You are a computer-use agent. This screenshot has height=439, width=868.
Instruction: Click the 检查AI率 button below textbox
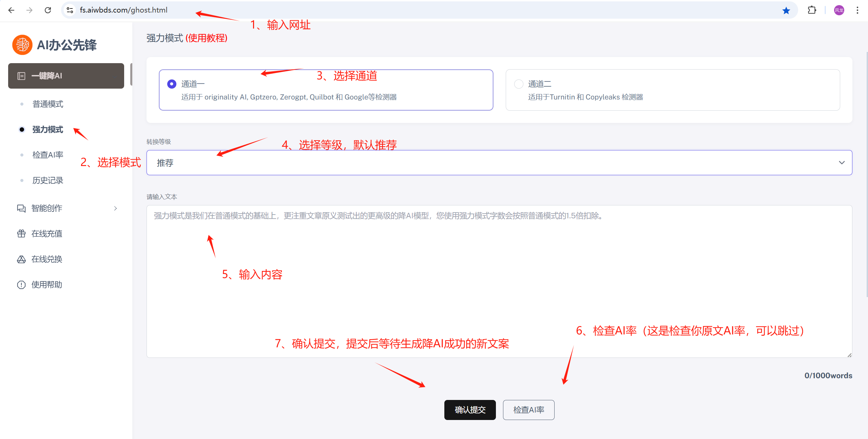click(528, 410)
